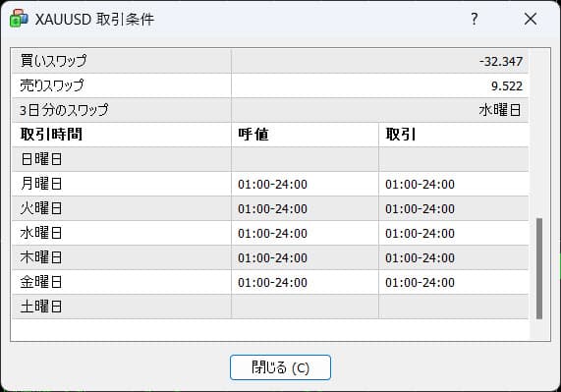Click the -32.347 swap value
Screen dimensions: 561x392
[501, 62]
